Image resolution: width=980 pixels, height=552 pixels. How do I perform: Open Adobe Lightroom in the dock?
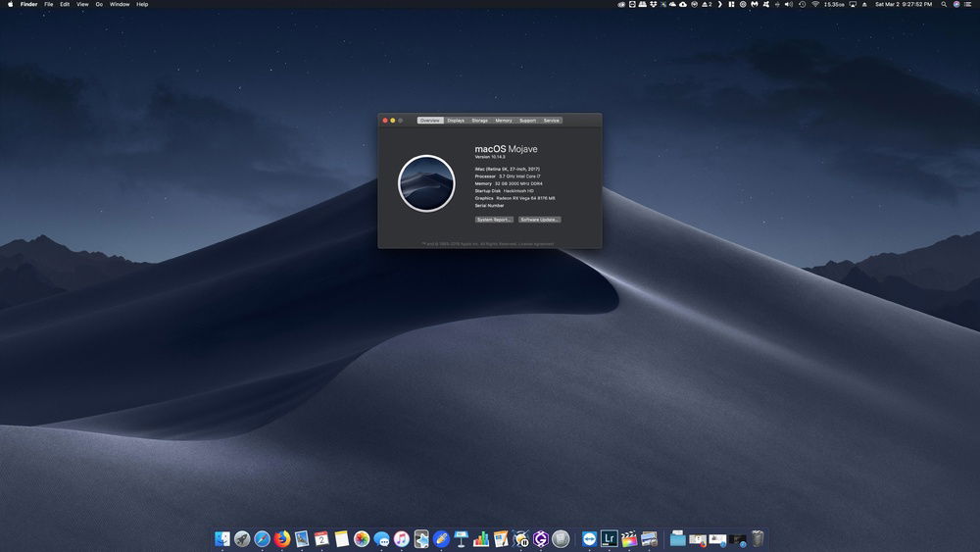[609, 538]
